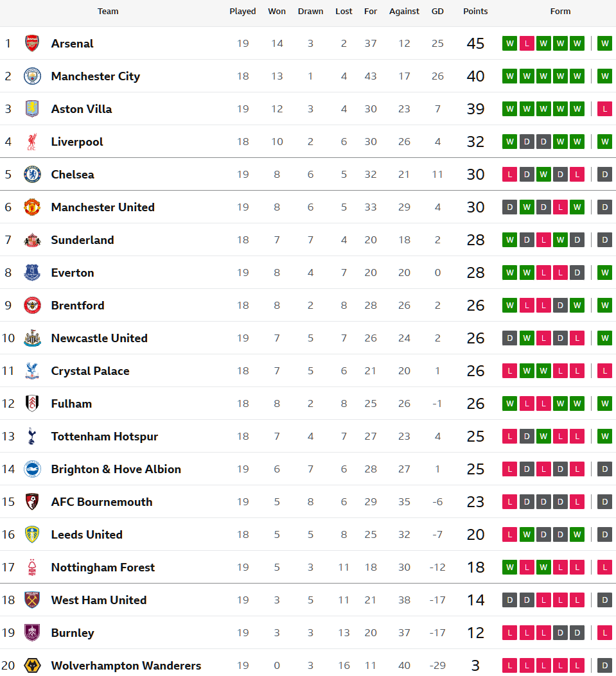Click the Sunderland crest icon
This screenshot has height=676, width=616.
coord(32,240)
